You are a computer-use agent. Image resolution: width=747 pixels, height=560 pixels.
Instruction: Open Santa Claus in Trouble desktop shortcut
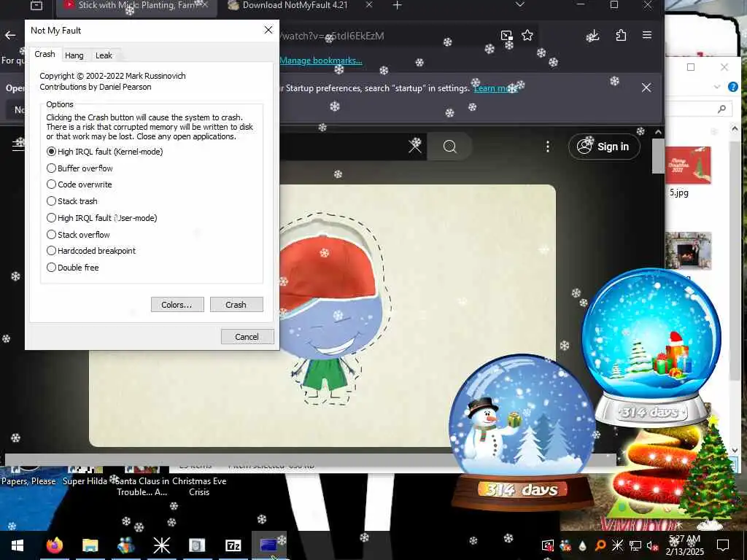(142, 484)
